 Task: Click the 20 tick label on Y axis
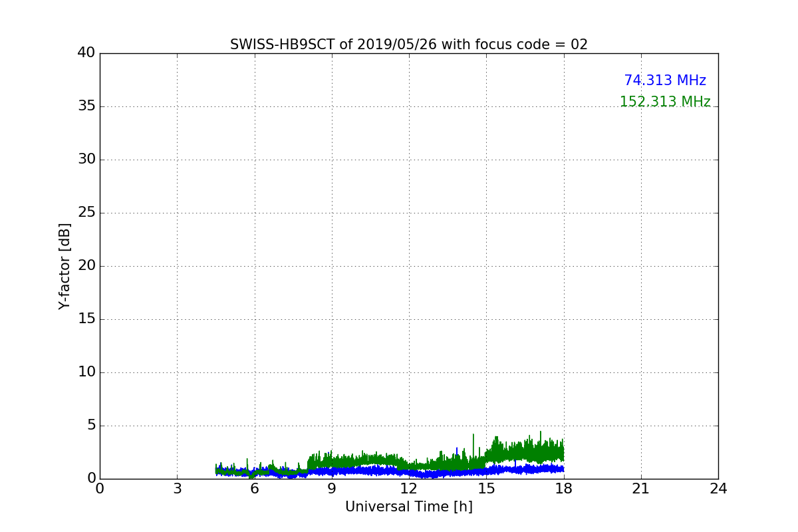click(86, 266)
